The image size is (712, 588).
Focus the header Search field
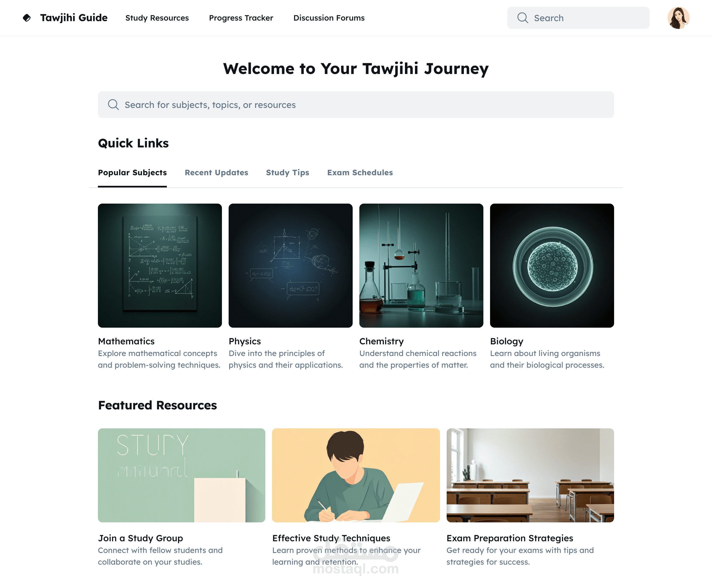[x=578, y=18]
